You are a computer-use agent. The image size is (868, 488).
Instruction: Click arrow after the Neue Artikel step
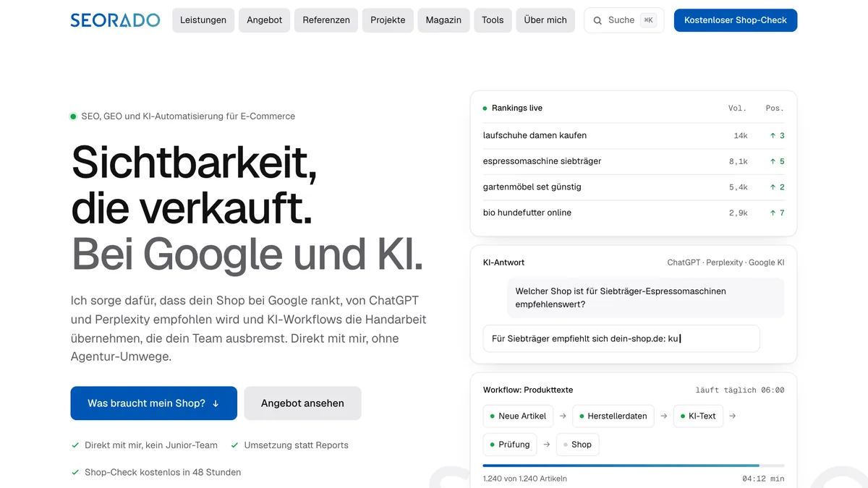(x=563, y=416)
